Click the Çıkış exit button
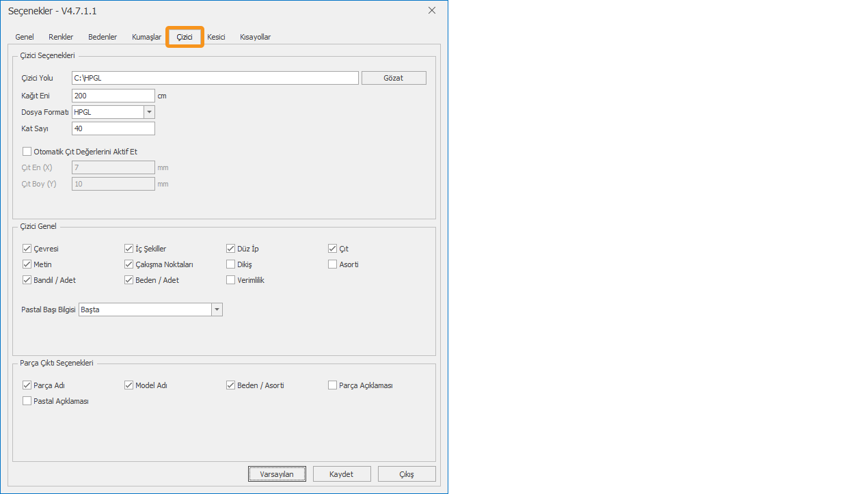Viewport: 868px width, 494px height. pyautogui.click(x=407, y=474)
